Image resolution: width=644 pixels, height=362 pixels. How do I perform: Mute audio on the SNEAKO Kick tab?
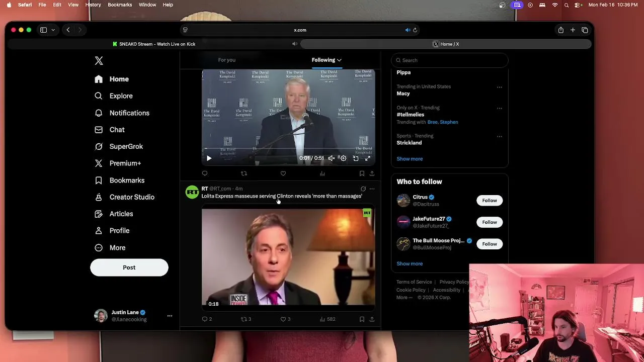(295, 44)
